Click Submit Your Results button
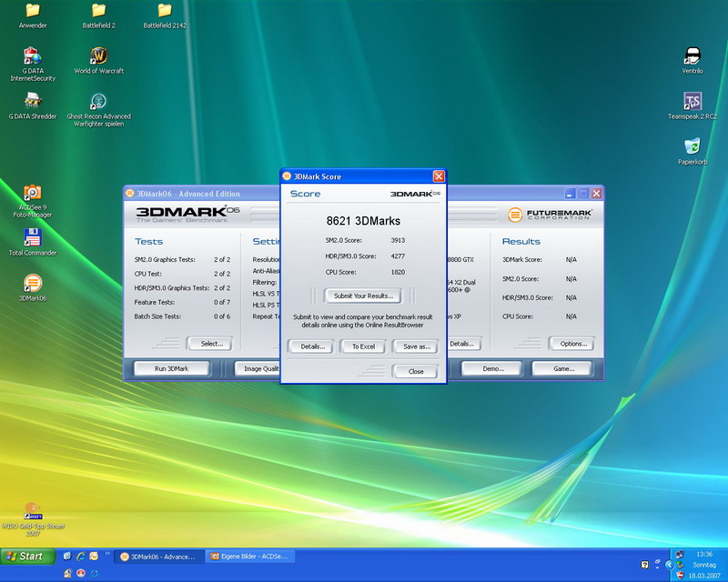The image size is (728, 582). pos(363,296)
